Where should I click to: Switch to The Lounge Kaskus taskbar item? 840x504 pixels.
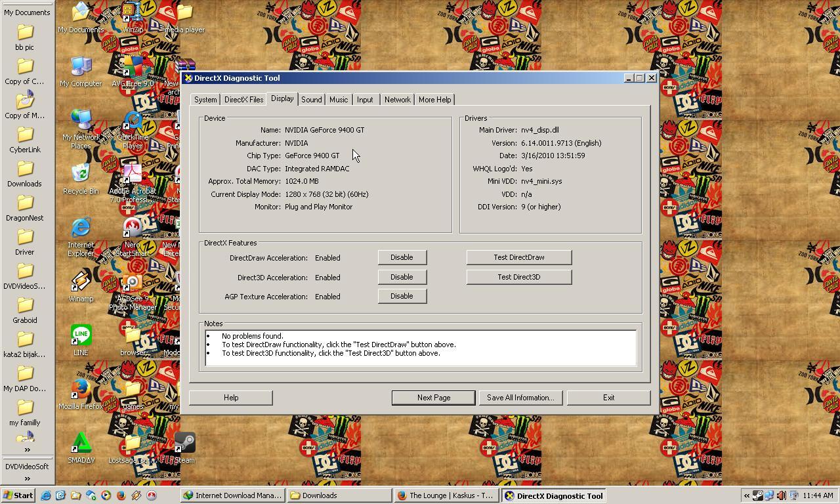(446, 495)
